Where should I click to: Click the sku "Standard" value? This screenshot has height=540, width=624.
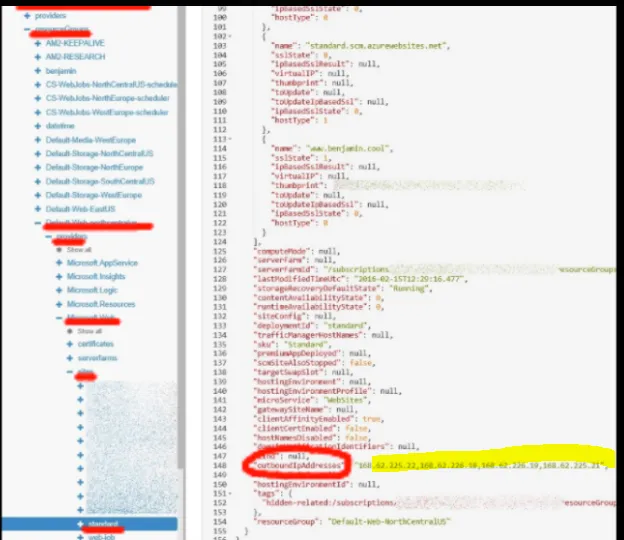(x=305, y=345)
